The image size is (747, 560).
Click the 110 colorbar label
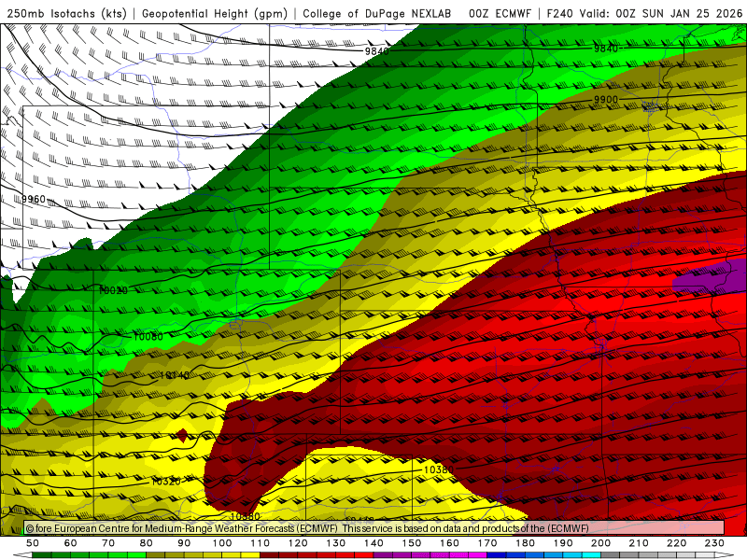click(261, 543)
